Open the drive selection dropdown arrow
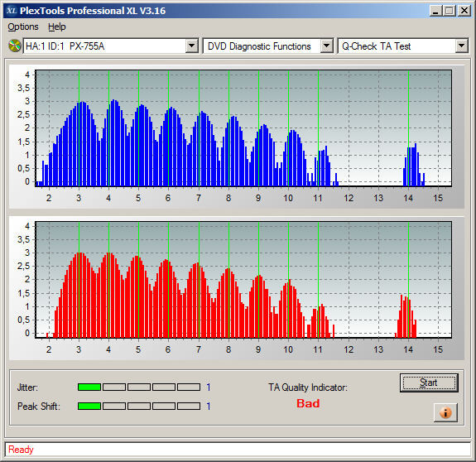Screen dimensions: 476x462 tap(191, 46)
